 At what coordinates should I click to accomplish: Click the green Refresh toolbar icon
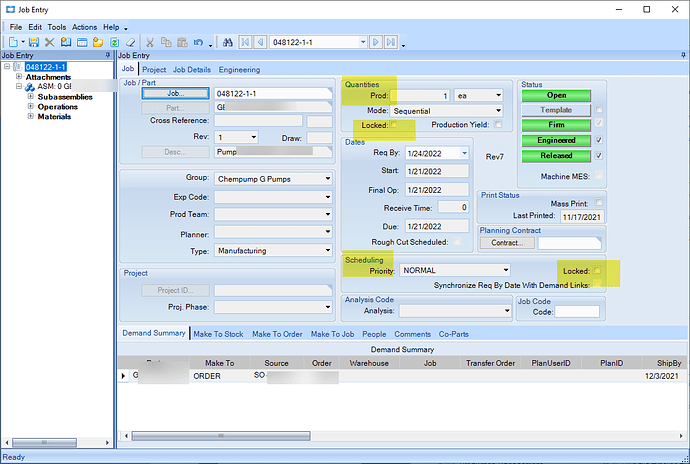[114, 42]
